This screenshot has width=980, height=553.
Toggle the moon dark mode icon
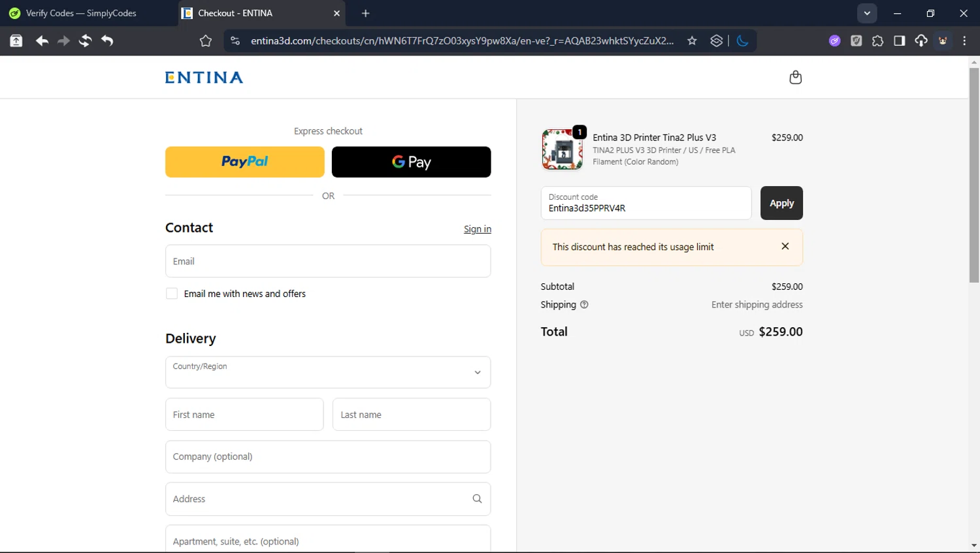click(742, 40)
